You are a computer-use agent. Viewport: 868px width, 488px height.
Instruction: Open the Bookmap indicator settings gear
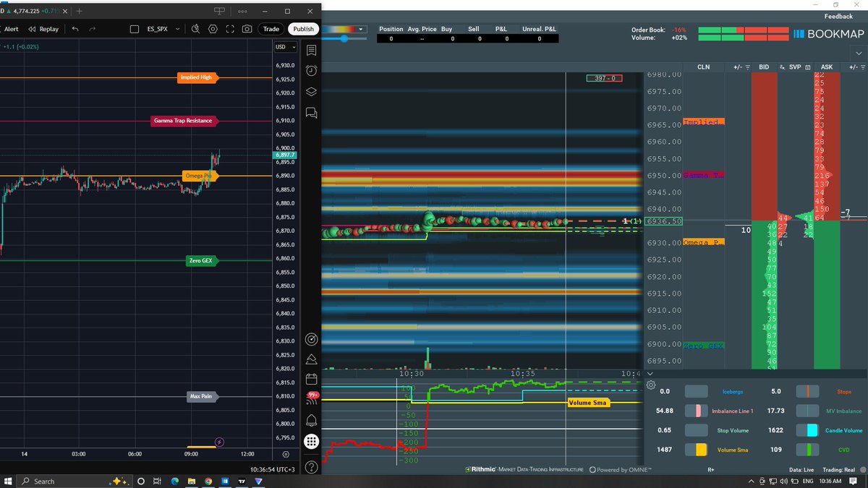click(650, 386)
